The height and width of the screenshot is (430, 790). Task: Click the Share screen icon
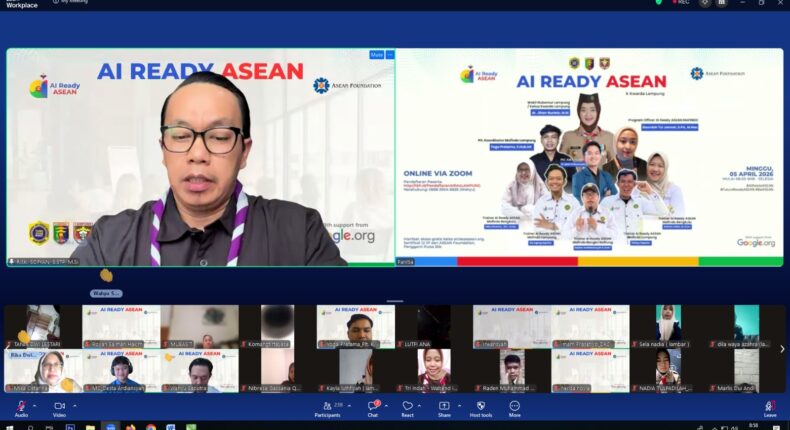coord(444,407)
